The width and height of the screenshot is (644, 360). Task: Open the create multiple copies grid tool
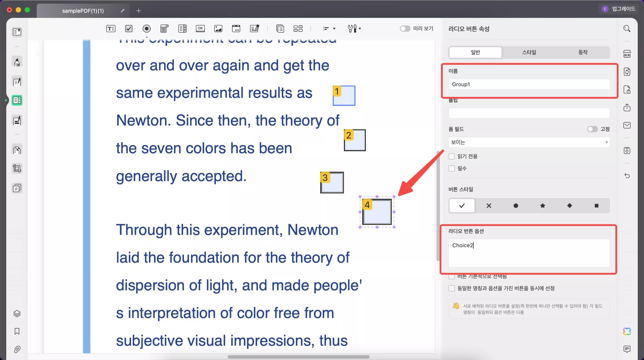(x=298, y=29)
